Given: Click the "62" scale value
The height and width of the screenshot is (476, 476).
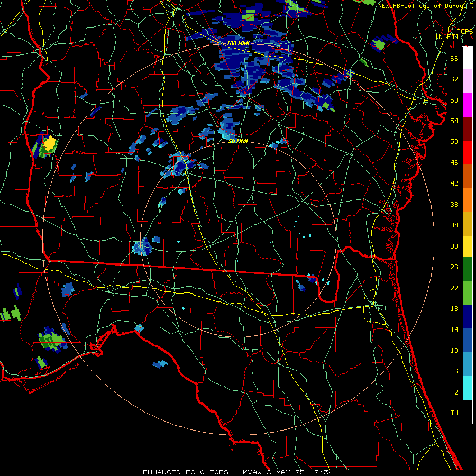Looking at the screenshot, I should coord(454,79).
